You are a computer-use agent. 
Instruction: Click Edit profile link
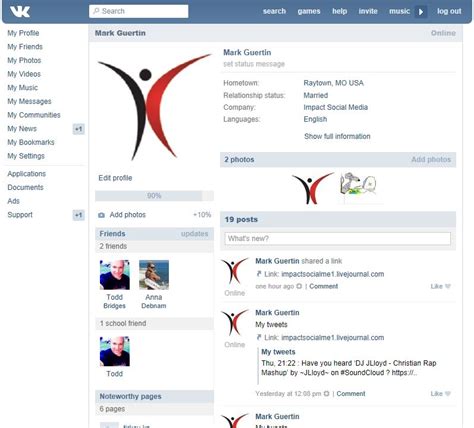pyautogui.click(x=115, y=178)
